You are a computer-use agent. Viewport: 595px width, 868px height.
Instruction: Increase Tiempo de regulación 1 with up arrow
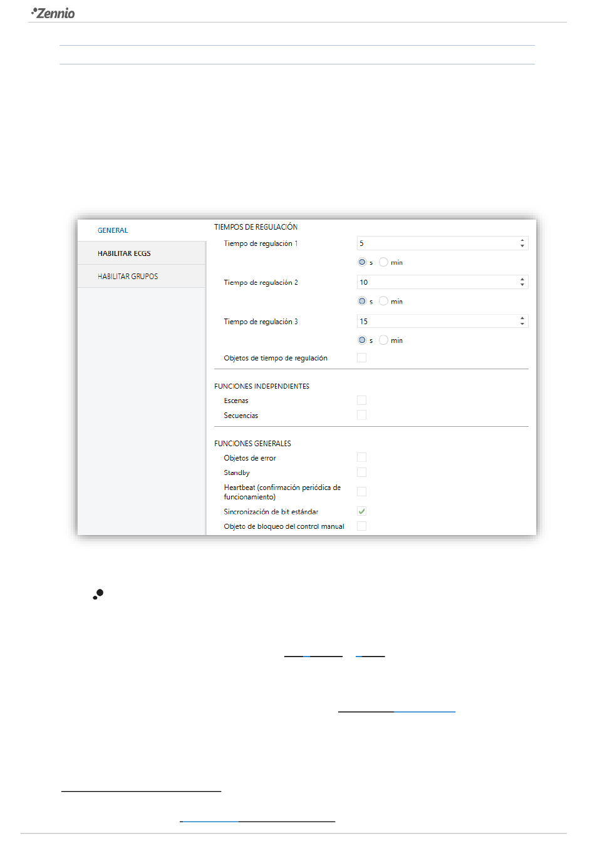pos(522,240)
